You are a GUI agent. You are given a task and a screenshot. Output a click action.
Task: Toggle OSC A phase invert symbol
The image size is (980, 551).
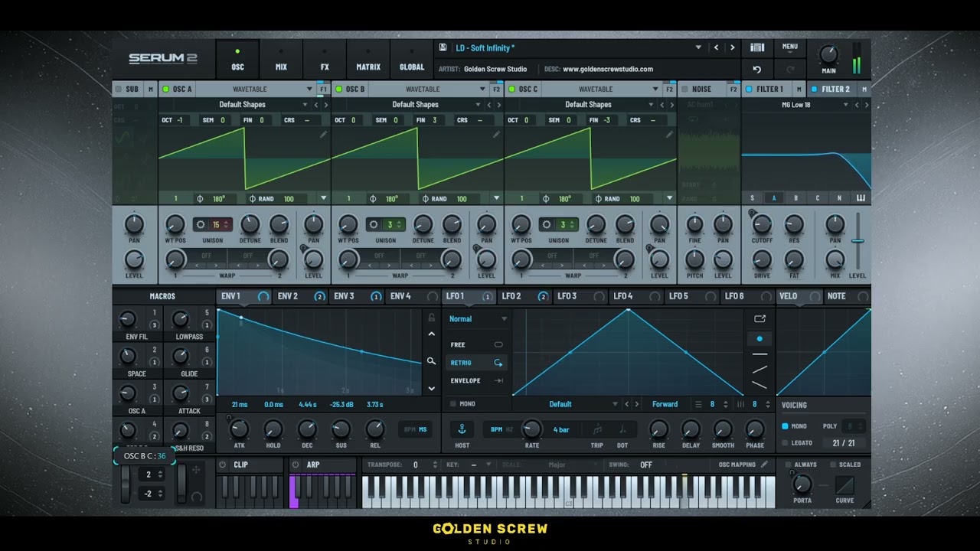pyautogui.click(x=201, y=199)
